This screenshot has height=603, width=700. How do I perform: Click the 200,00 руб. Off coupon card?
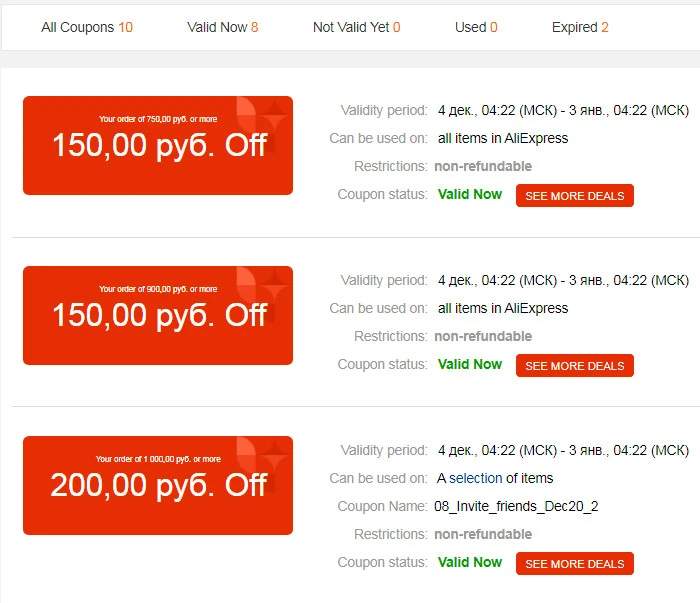tap(158, 486)
